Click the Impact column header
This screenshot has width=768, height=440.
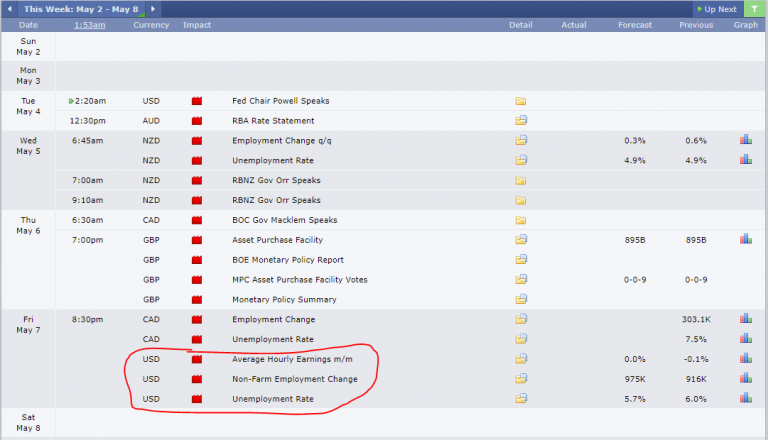pos(197,24)
